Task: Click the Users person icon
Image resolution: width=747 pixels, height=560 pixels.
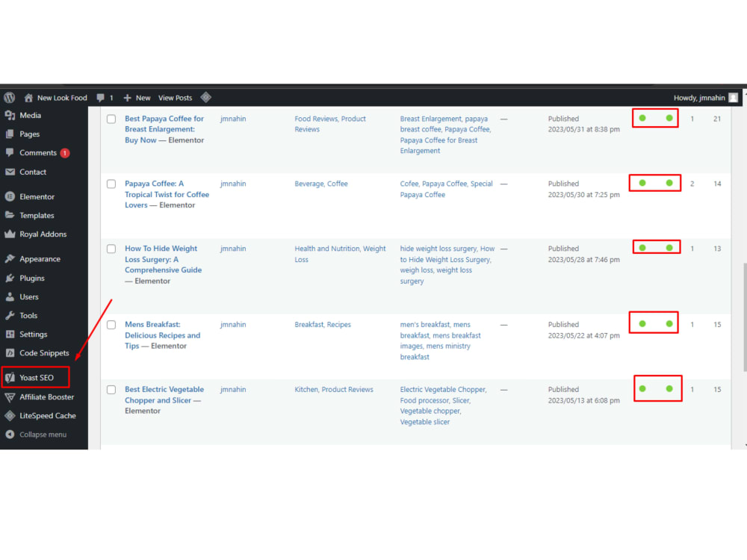Action: point(10,296)
